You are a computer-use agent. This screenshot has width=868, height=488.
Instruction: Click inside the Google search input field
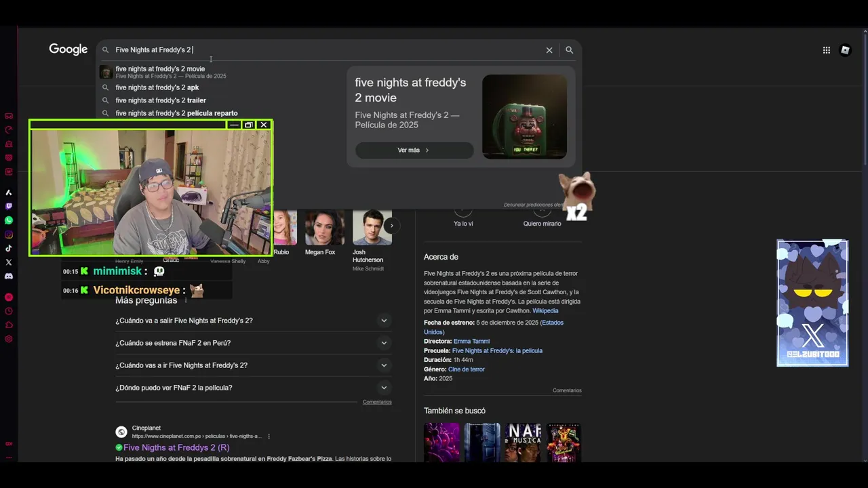click(x=329, y=50)
